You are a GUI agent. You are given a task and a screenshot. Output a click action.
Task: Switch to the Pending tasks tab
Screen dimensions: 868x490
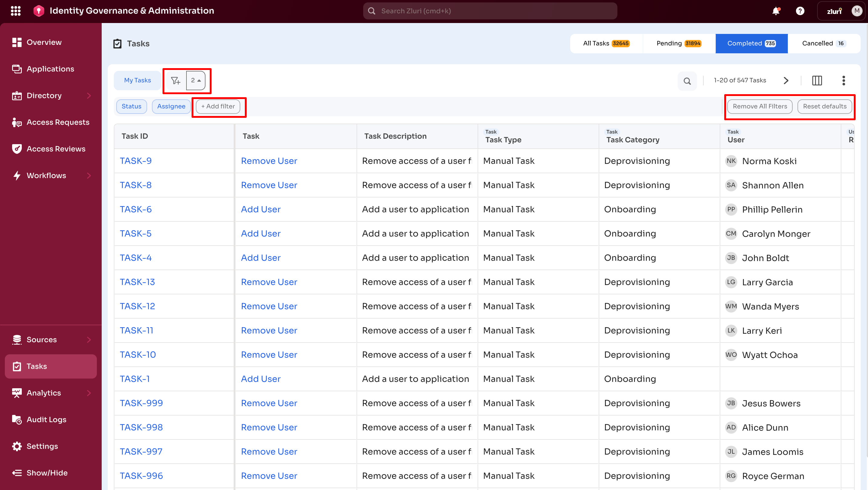click(x=678, y=43)
